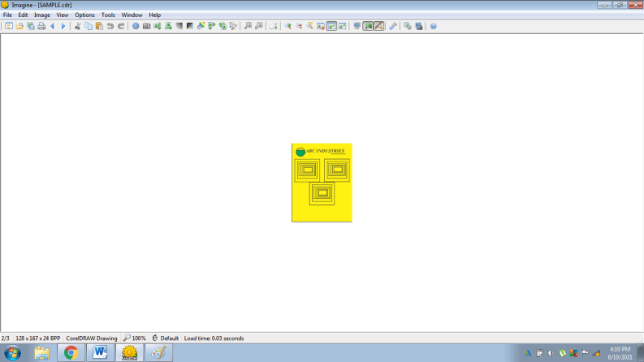The width and height of the screenshot is (644, 362).
Task: Click the blue help question icon
Action: pos(434,26)
